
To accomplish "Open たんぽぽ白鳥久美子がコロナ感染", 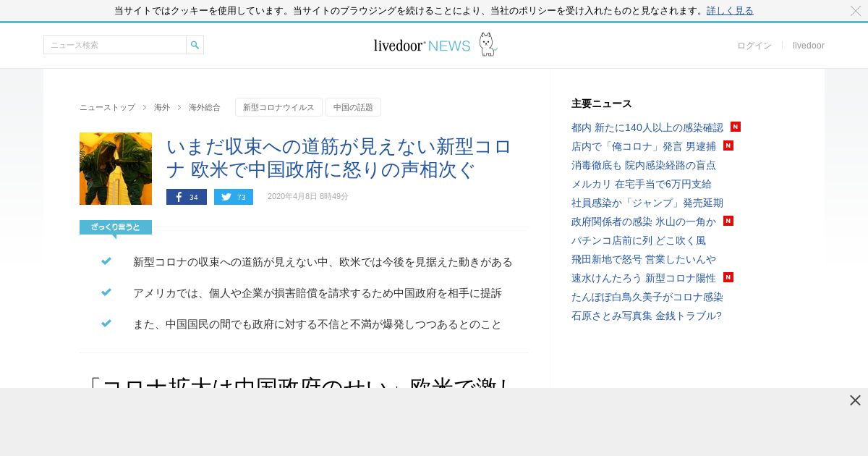I will click(x=647, y=297).
